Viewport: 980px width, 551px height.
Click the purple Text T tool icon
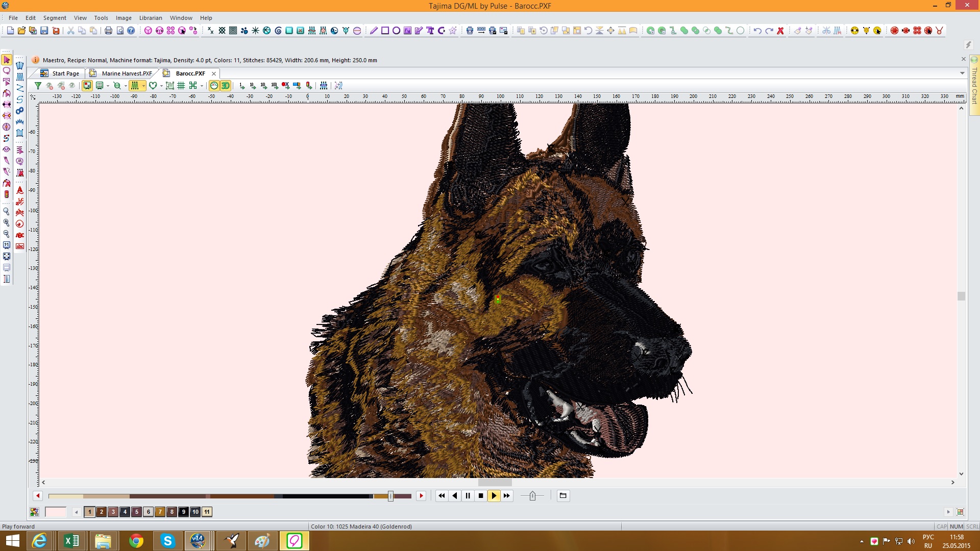[x=430, y=31]
